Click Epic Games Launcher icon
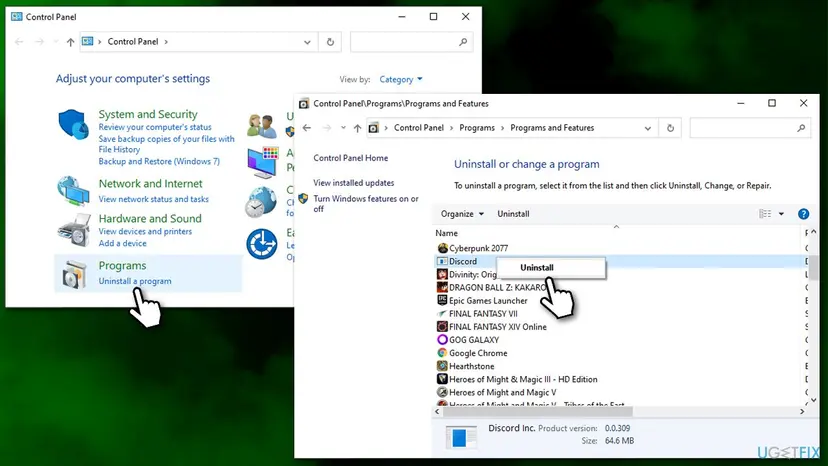 coord(443,300)
